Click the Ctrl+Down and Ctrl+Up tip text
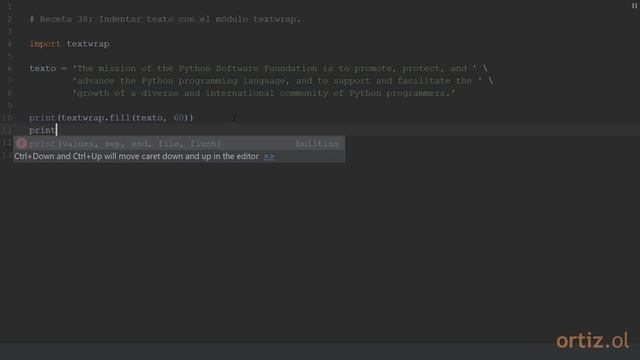Image resolution: width=640 pixels, height=360 pixels. click(136, 156)
